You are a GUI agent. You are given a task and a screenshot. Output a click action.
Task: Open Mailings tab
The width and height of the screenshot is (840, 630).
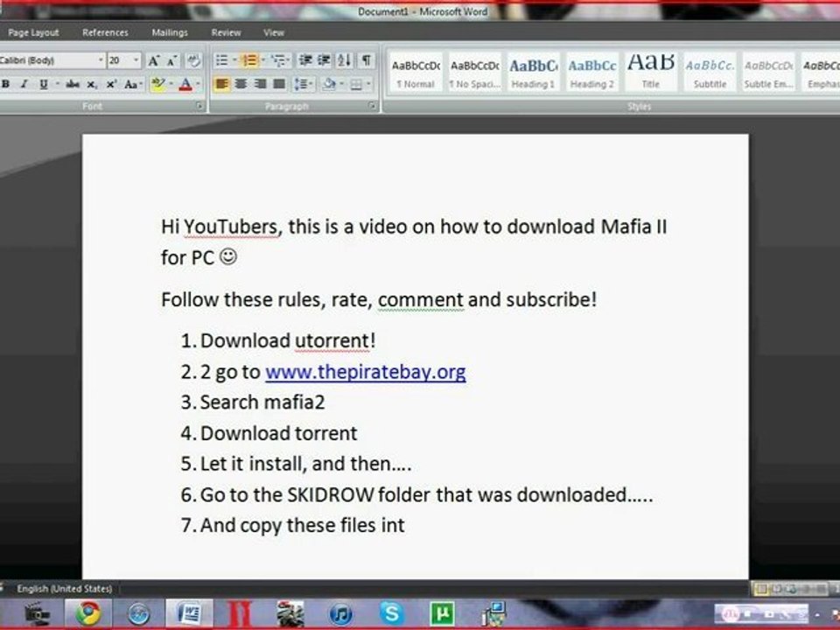tap(170, 32)
